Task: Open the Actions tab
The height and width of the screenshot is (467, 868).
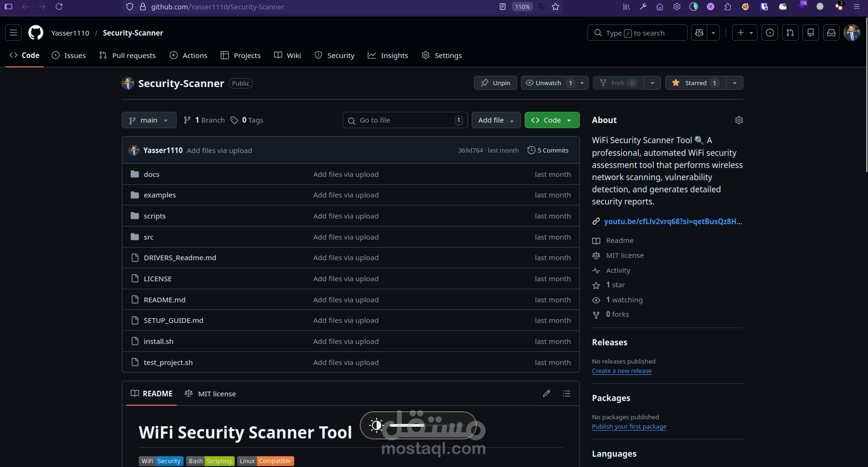Action: click(188, 55)
